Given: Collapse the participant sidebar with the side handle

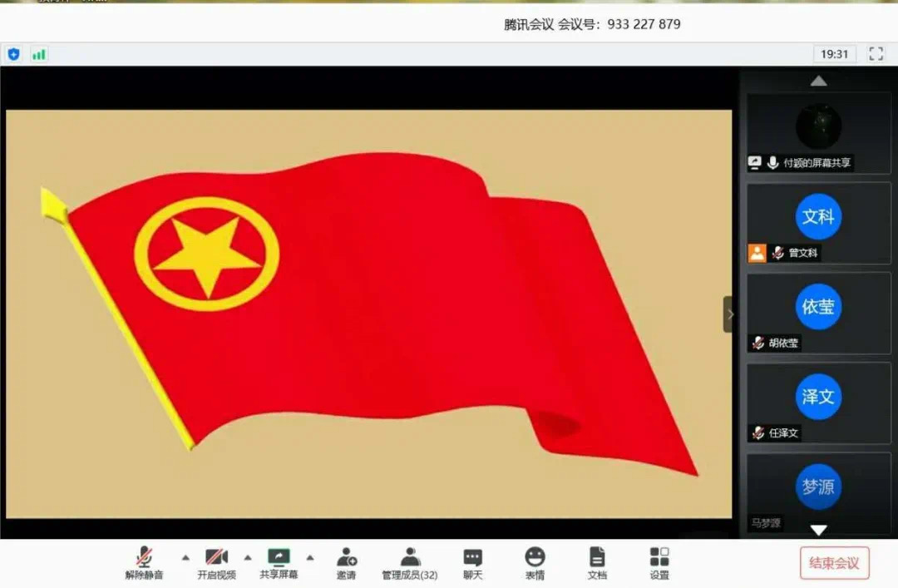Looking at the screenshot, I should 728,314.
